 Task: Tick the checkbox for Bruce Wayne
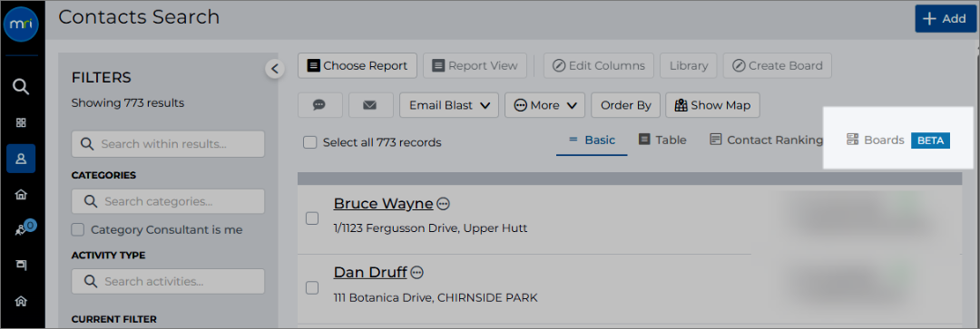pos(312,218)
